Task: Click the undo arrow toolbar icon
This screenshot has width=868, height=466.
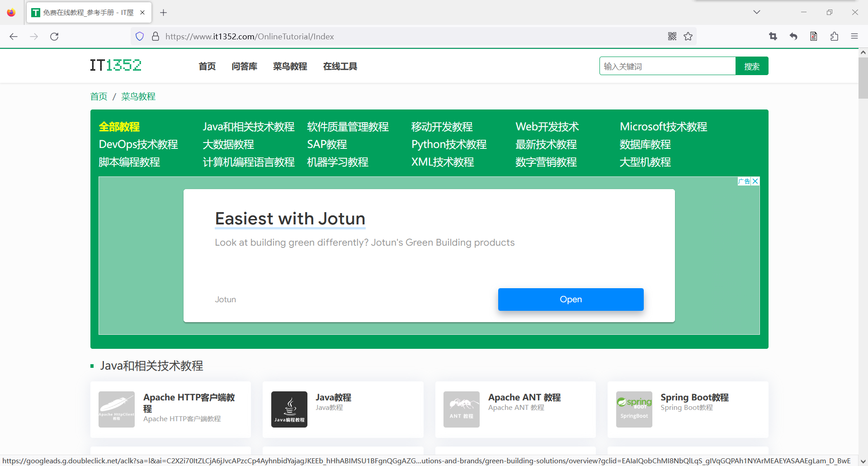Action: tap(793, 37)
